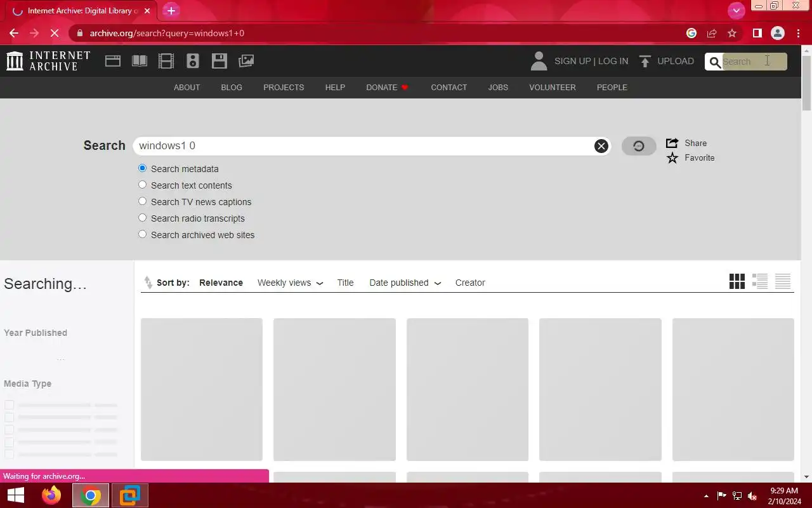Sort results by Relevance

point(221,283)
